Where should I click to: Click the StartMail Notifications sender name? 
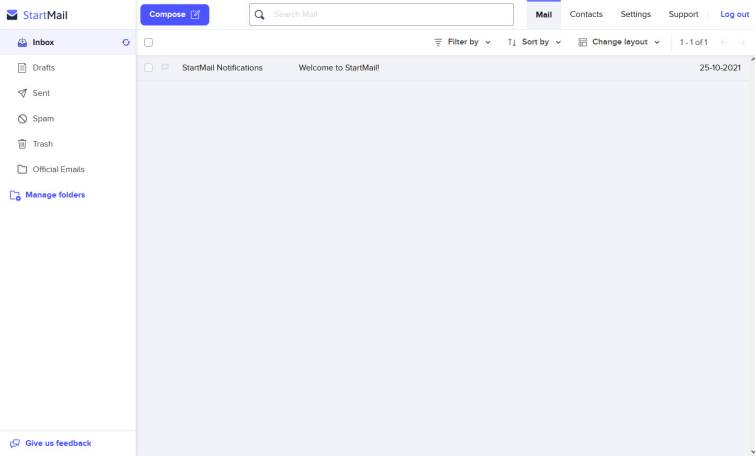point(222,68)
